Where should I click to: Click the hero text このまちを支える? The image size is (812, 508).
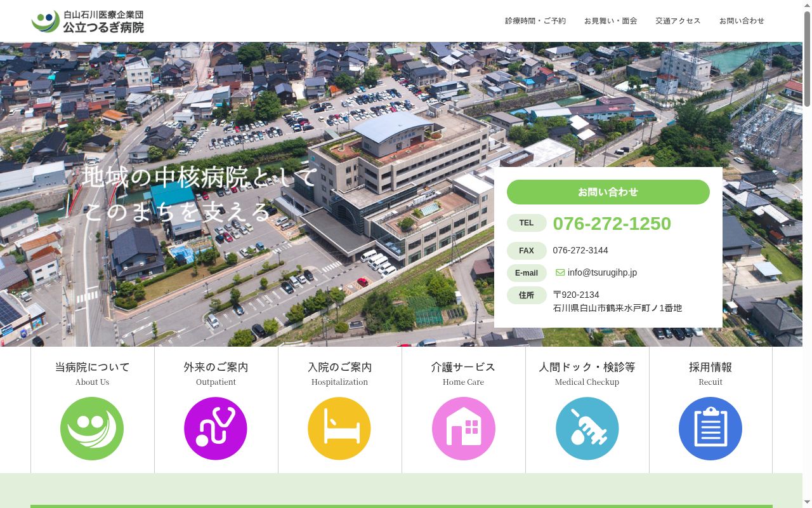pos(178,211)
